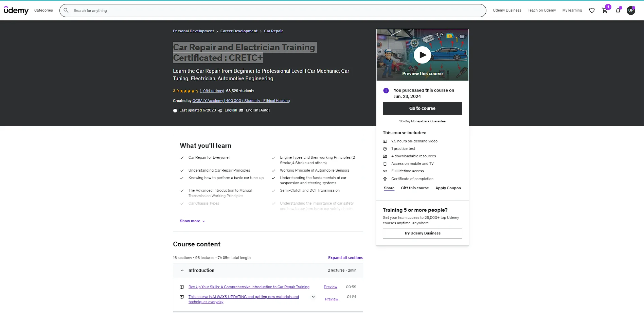Click the video icon beside on-demand video
The image size is (644, 313).
[x=385, y=141]
